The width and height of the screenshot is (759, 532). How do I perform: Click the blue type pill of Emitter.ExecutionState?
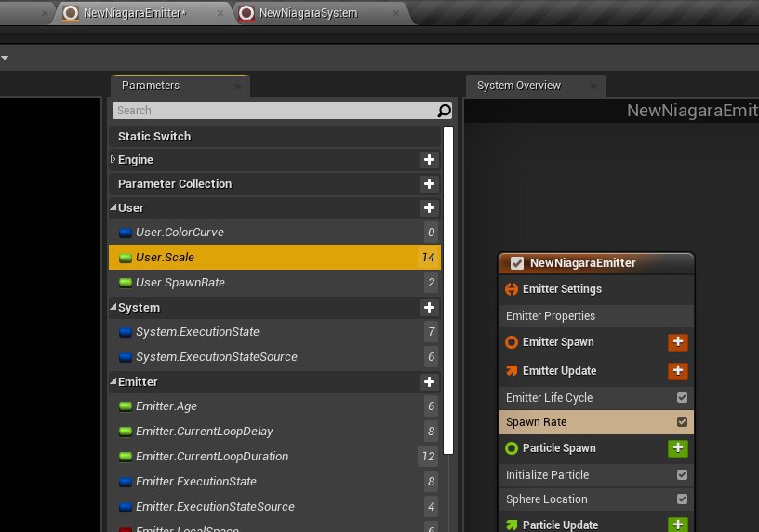[126, 482]
